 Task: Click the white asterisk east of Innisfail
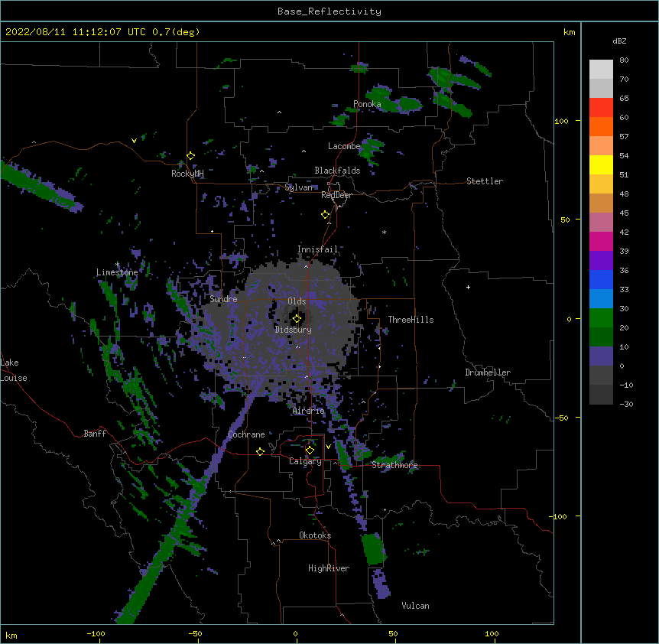[384, 232]
